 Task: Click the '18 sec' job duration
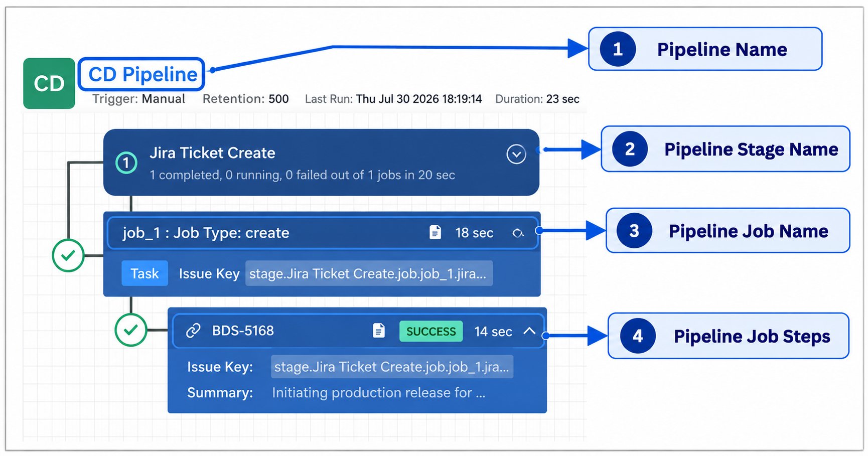474,233
